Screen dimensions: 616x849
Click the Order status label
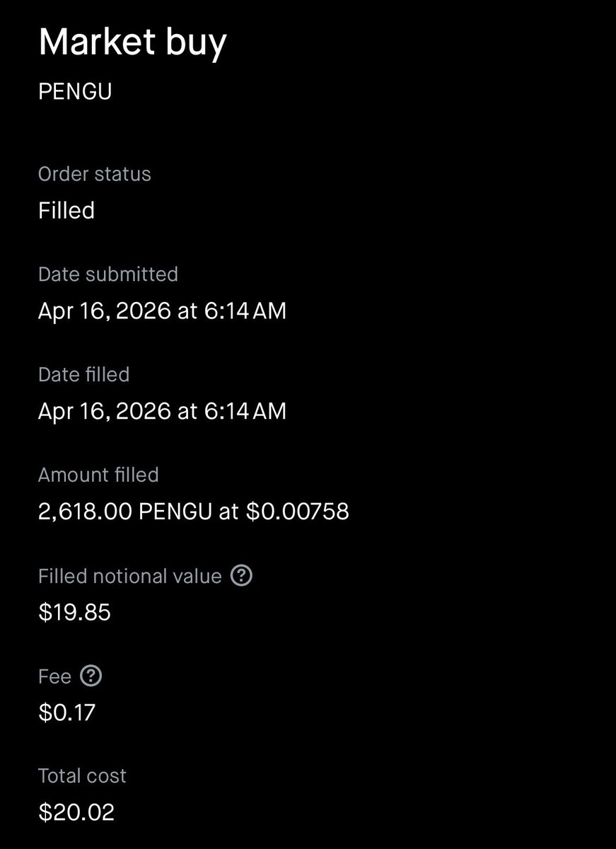coord(94,174)
